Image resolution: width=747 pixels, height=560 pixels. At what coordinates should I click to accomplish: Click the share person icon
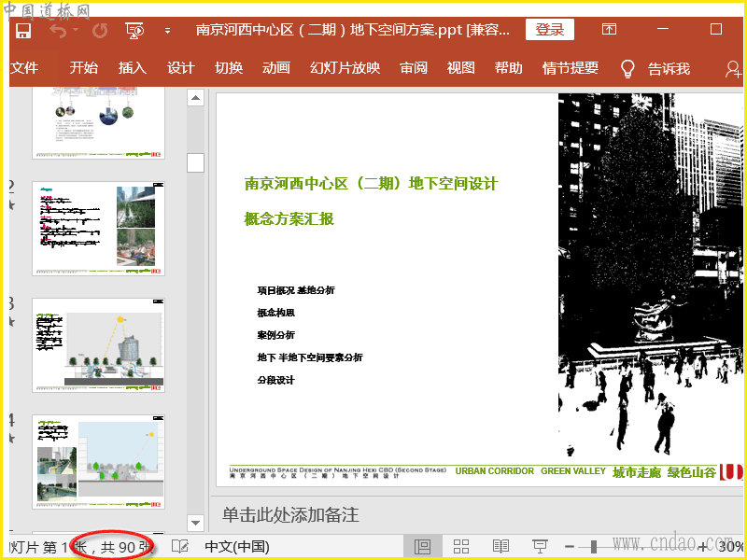pyautogui.click(x=733, y=69)
